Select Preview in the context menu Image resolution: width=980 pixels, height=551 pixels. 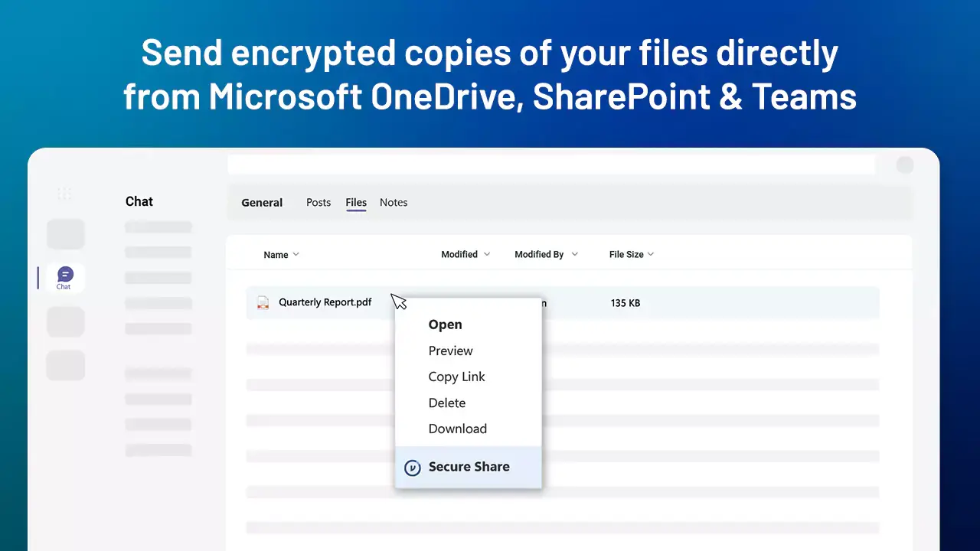point(450,350)
